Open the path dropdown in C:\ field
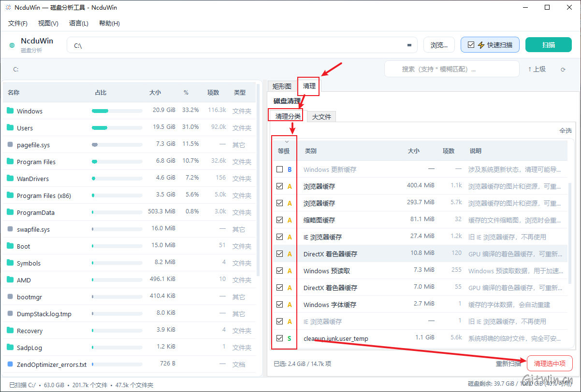581x392 pixels. click(409, 45)
